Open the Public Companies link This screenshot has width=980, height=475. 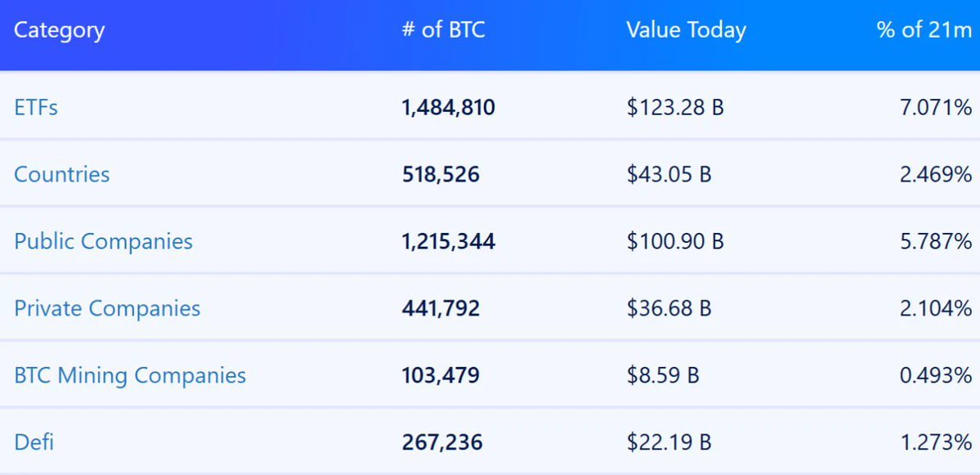pos(103,241)
